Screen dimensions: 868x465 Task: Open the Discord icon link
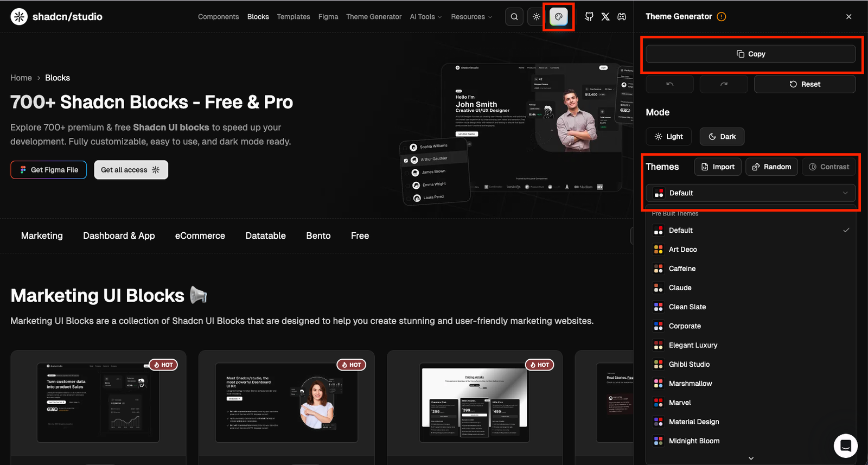[x=622, y=17]
